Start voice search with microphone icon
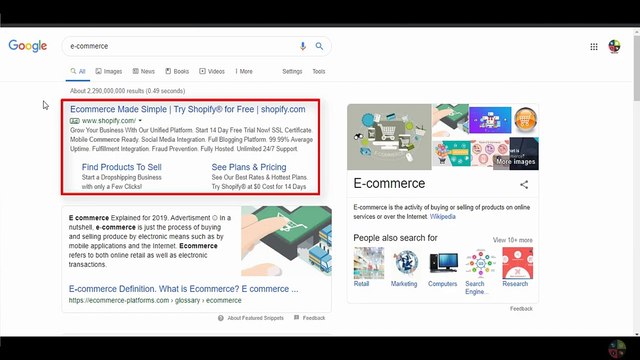 coord(302,46)
